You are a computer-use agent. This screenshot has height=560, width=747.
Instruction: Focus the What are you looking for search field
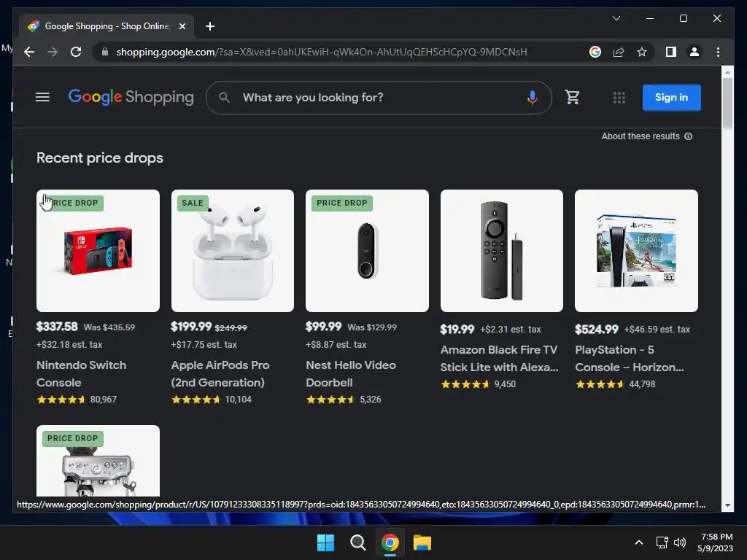point(379,98)
